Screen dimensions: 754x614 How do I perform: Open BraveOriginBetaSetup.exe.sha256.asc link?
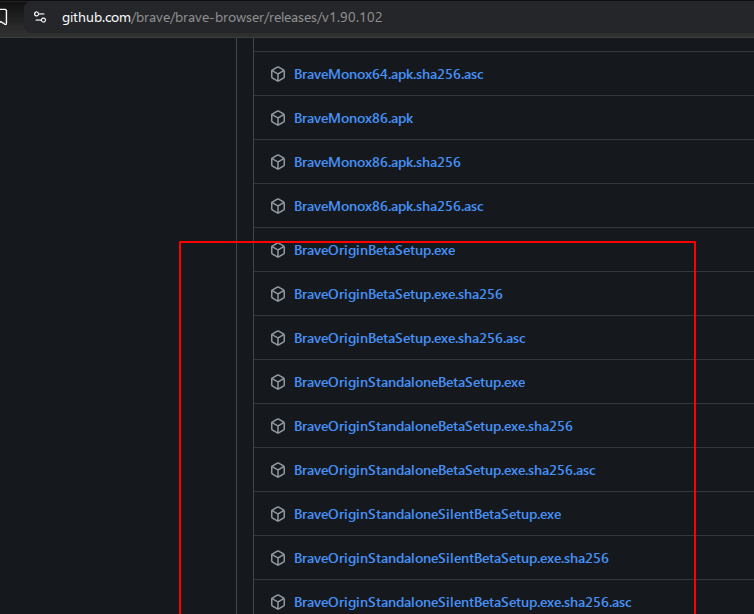pos(410,338)
